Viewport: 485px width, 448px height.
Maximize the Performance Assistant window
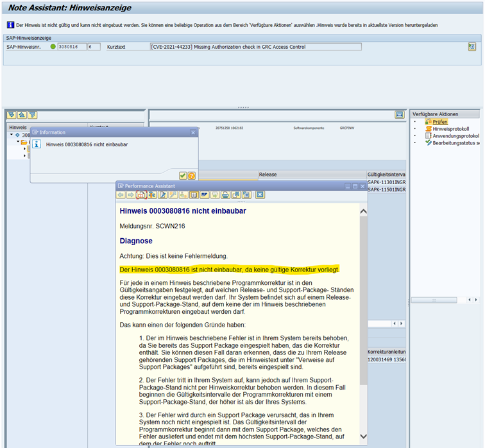[x=355, y=186]
